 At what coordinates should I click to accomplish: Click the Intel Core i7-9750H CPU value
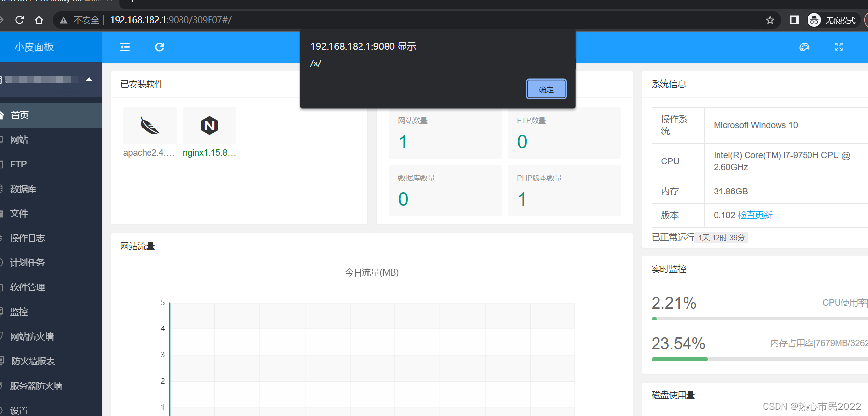pos(782,161)
